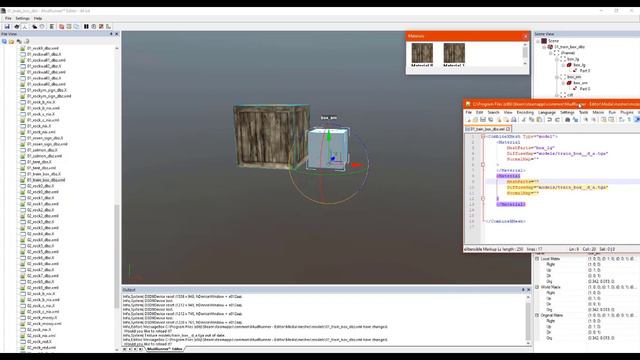Viewport: 640px width, 360px height.
Task: Collapse the Local Matrix property group
Action: [537, 259]
